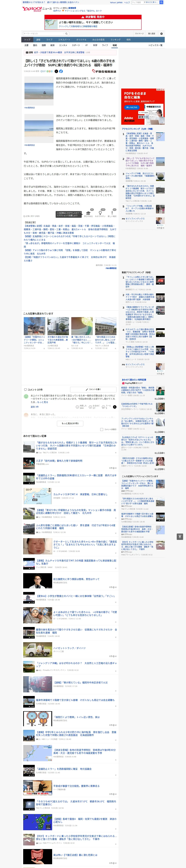Click the scroll-to-top arrow button

[x=180, y=536]
